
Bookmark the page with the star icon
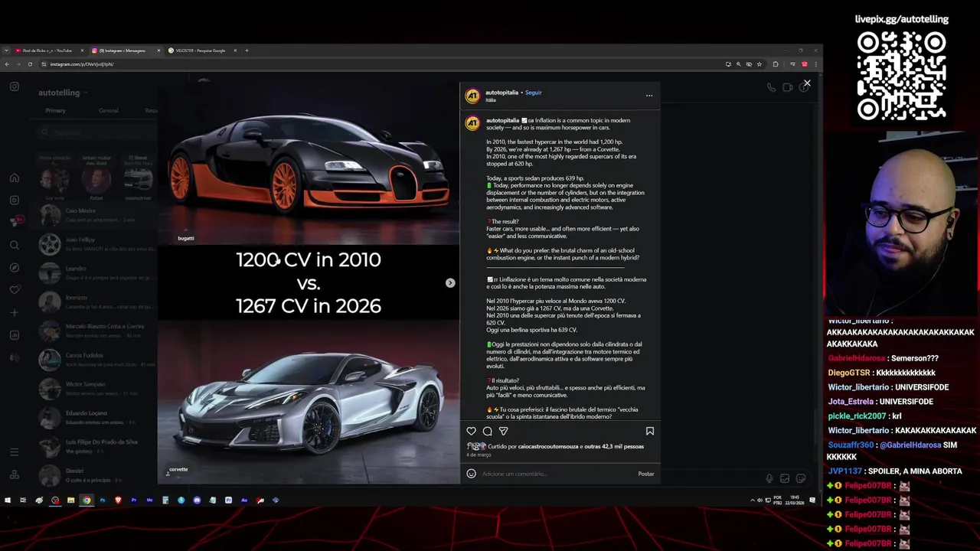[x=760, y=64]
